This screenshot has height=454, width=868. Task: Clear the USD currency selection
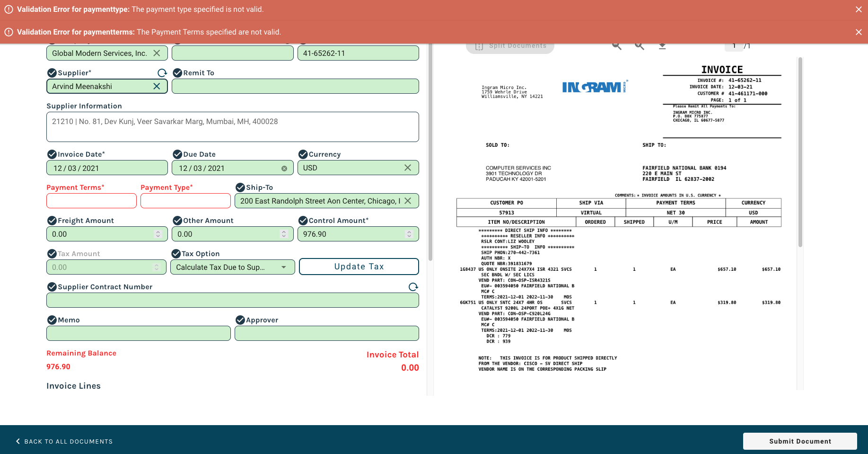407,168
